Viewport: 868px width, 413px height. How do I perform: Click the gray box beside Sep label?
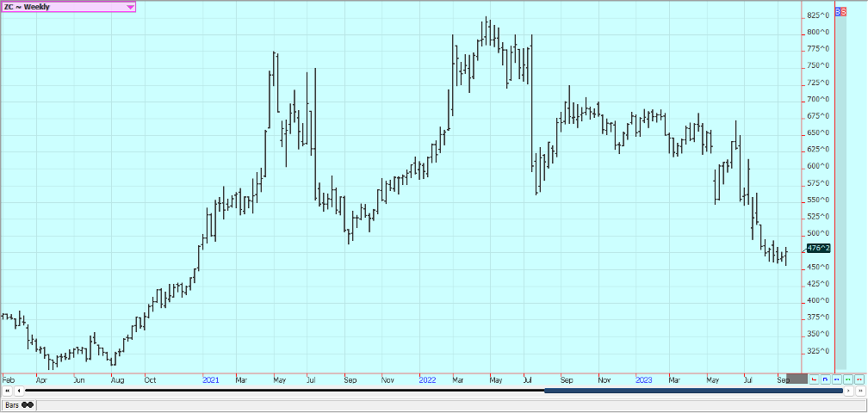click(797, 379)
